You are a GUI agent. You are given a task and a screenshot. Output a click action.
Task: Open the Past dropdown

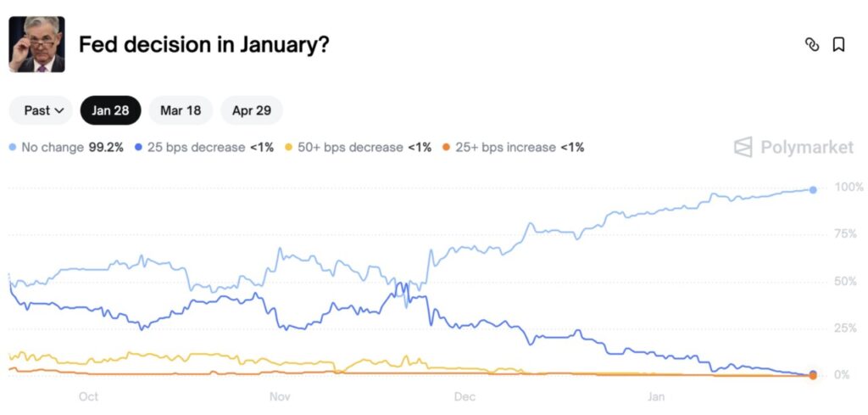pos(44,110)
